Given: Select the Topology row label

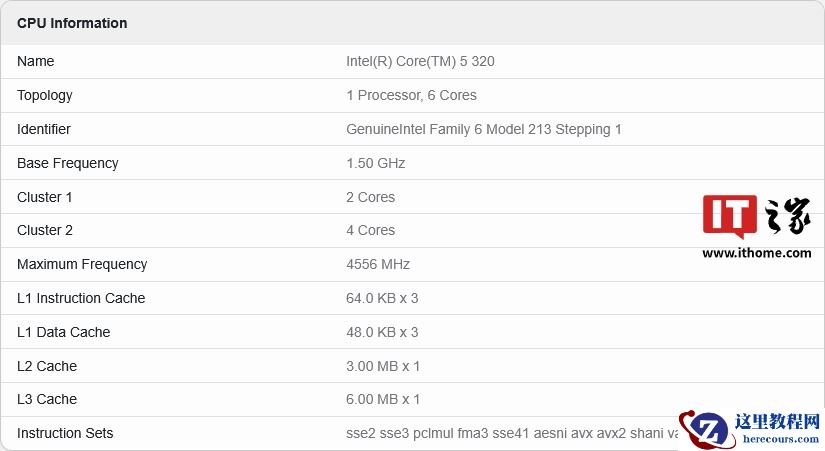Looking at the screenshot, I should pyautogui.click(x=45, y=95).
